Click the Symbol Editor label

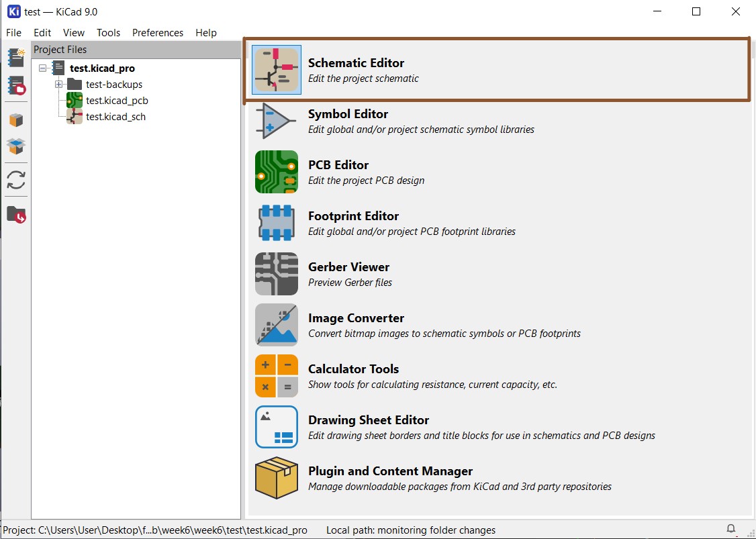coord(348,114)
